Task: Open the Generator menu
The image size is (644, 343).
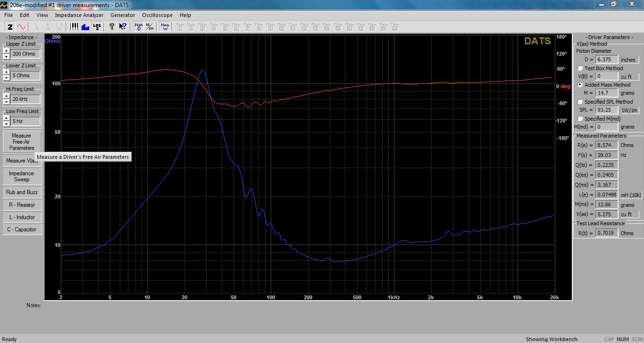Action: pos(123,15)
